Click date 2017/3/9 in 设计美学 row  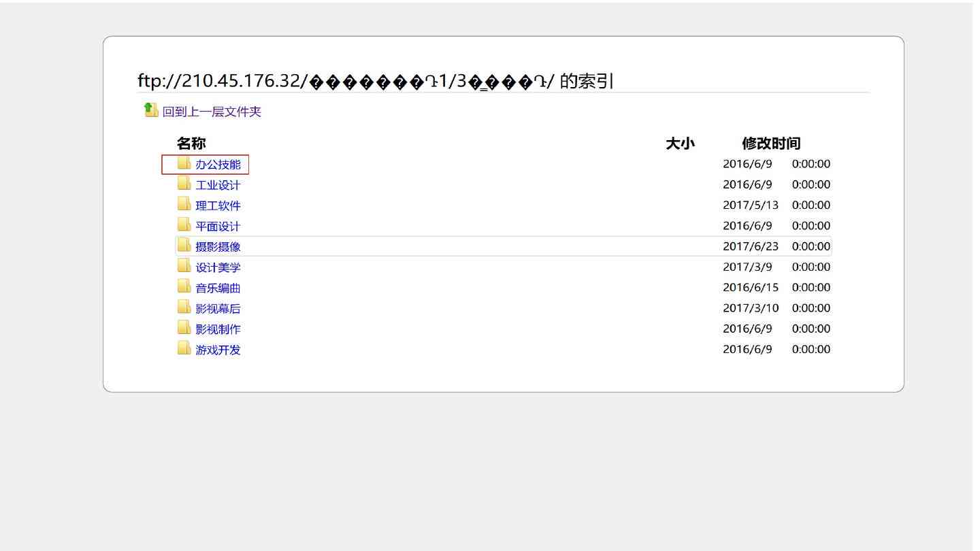click(747, 267)
